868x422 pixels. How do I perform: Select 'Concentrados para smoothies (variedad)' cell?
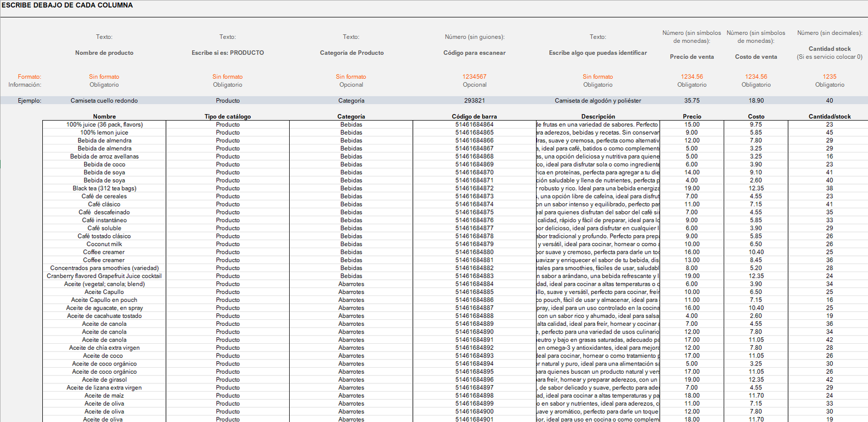pos(104,268)
